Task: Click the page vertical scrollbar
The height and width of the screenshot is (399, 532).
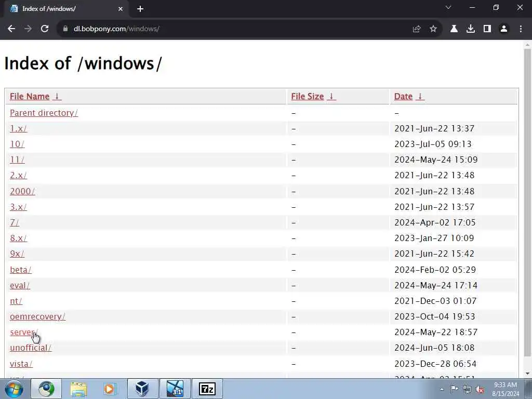Action: pos(527,203)
